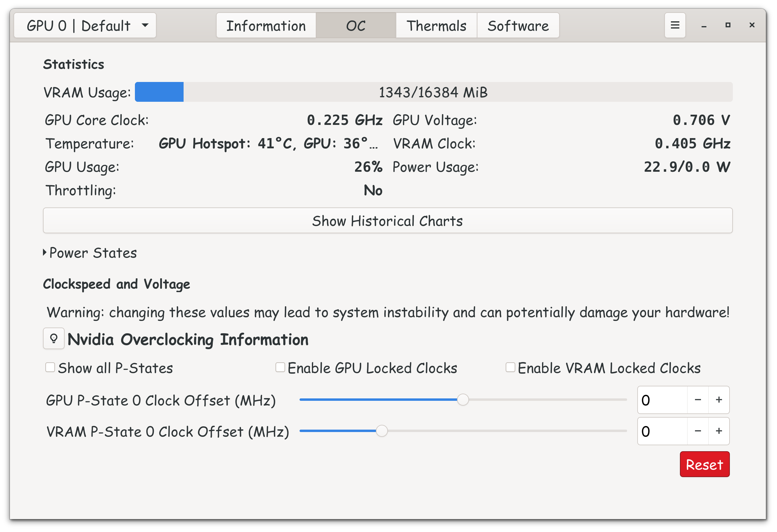Click the GPU P-State 0 offset slider handle
This screenshot has width=777, height=532.
(x=463, y=400)
